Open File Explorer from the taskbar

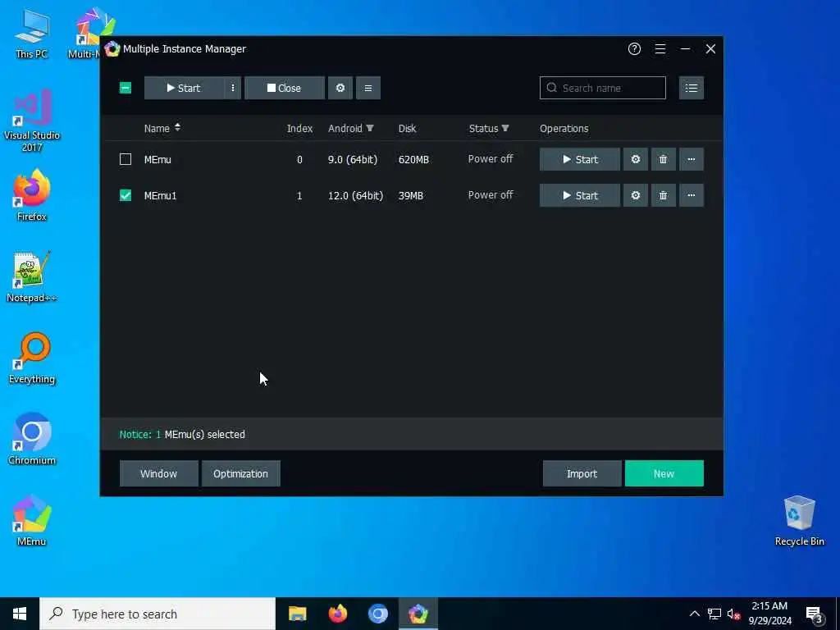pos(297,614)
